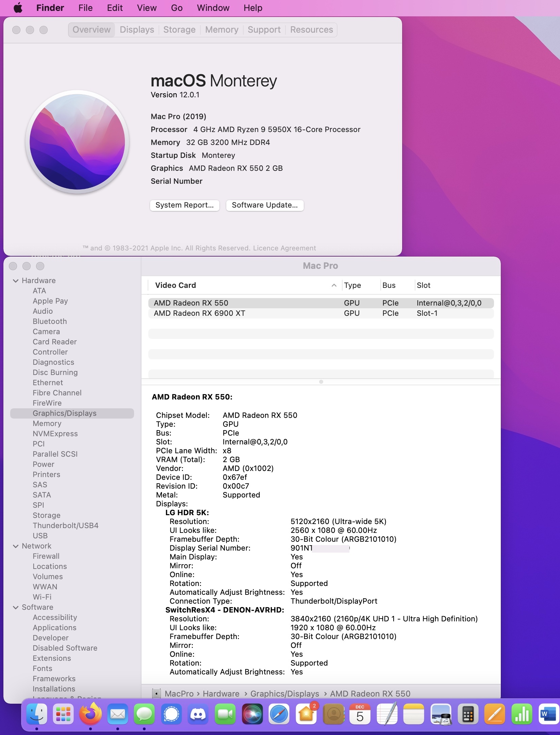Switch to the Storage tab
560x735 pixels.
pos(179,30)
